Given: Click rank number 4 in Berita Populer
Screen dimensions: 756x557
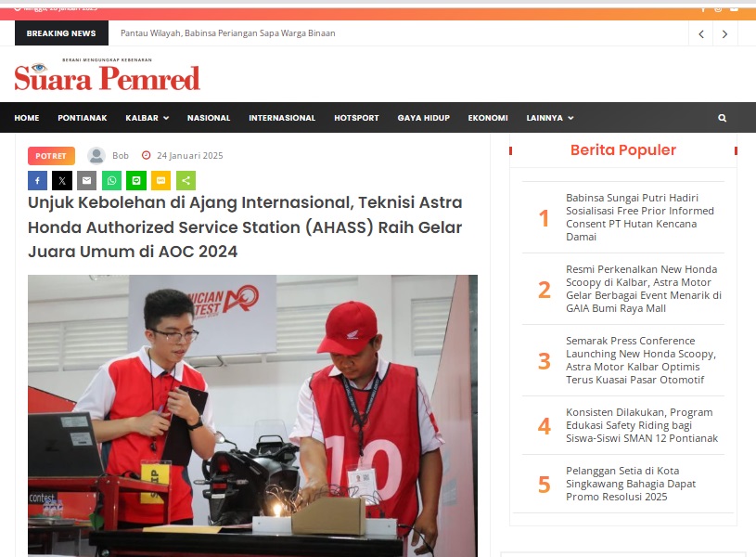Looking at the screenshot, I should (544, 426).
